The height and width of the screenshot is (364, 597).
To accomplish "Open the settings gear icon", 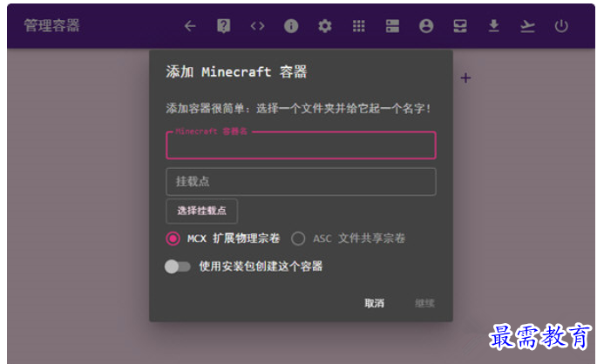I will (x=325, y=26).
